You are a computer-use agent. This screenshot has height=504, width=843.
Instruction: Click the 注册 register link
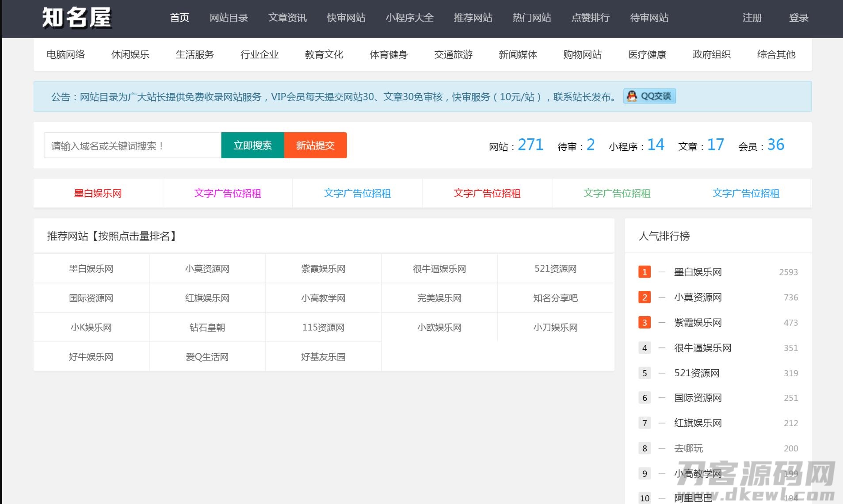pyautogui.click(x=751, y=18)
